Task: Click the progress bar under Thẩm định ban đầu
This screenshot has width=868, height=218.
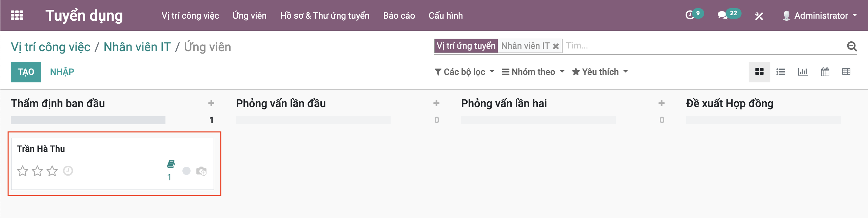Action: point(88,120)
